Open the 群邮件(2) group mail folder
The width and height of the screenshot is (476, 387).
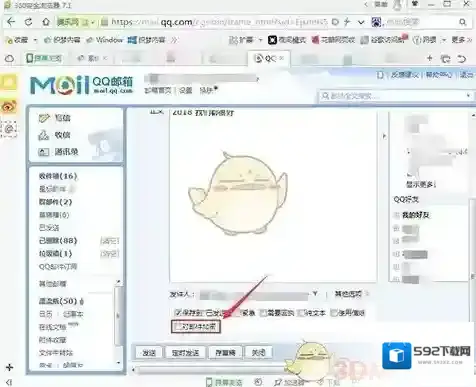pos(55,202)
